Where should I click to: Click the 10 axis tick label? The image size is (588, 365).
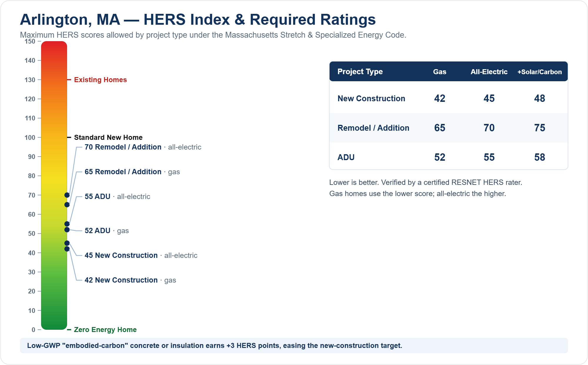coord(32,311)
